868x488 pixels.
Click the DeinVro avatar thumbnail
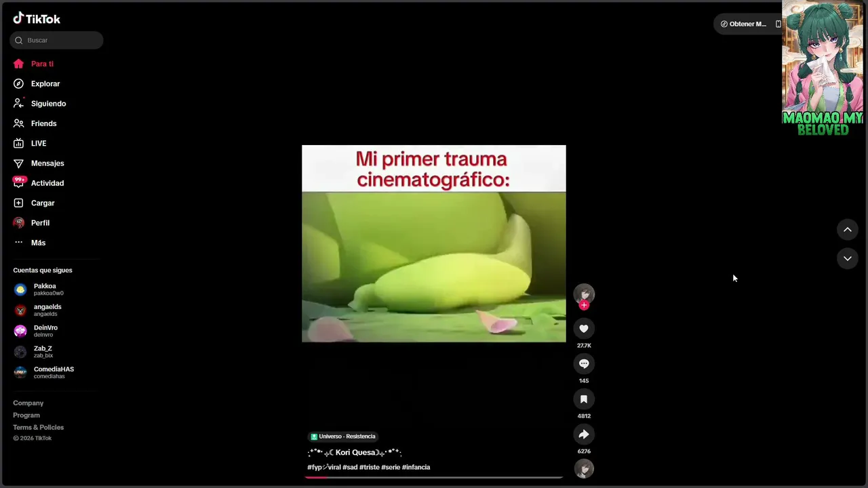(x=20, y=331)
